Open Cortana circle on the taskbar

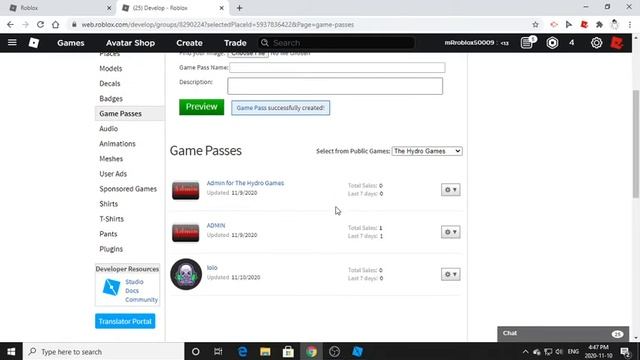tap(196, 351)
